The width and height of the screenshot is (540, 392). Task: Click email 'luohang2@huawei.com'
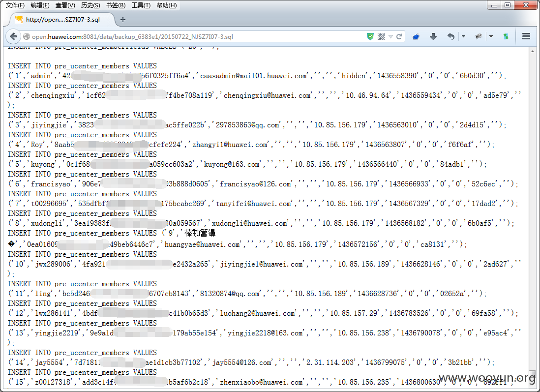pyautogui.click(x=257, y=313)
